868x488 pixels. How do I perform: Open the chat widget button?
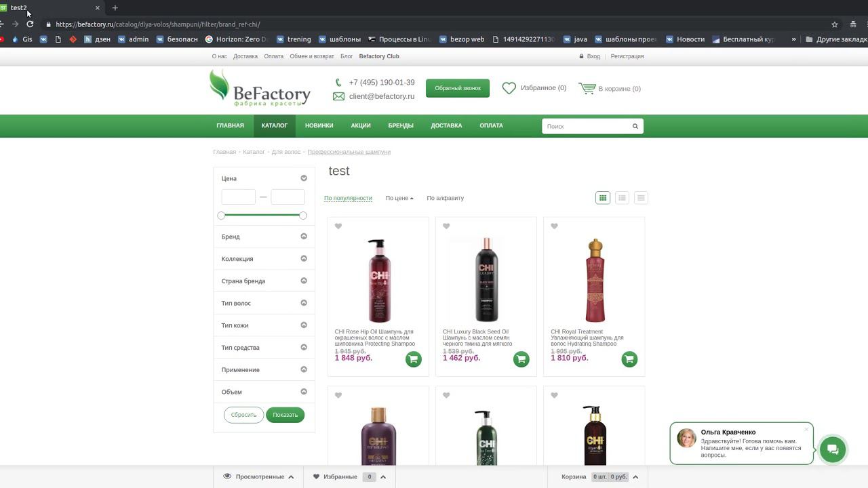[833, 449]
